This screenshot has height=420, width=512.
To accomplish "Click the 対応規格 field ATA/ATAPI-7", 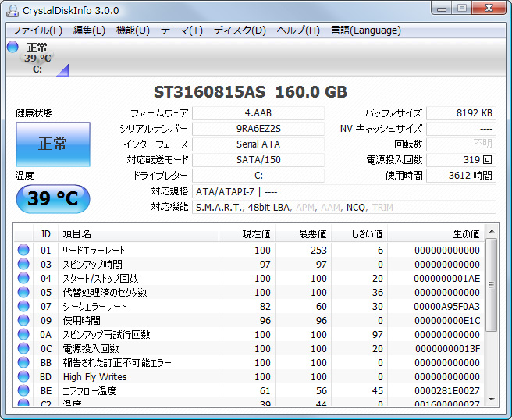I will [344, 192].
